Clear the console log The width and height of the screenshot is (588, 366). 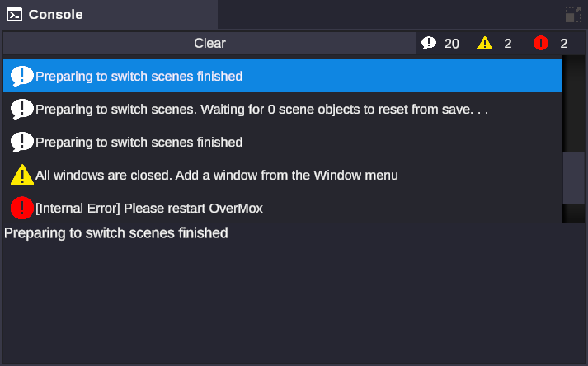(209, 44)
